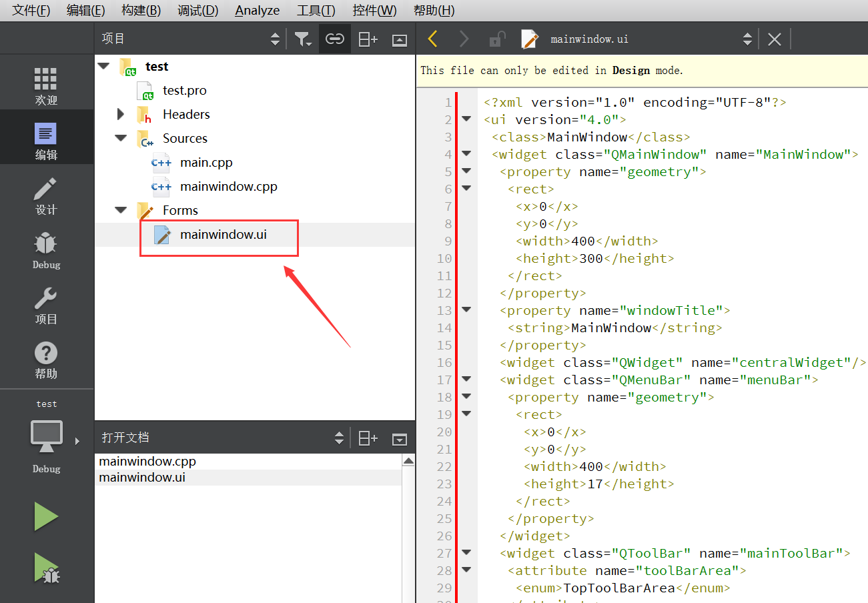Collapse the Forms folder
868x603 pixels.
tap(121, 210)
